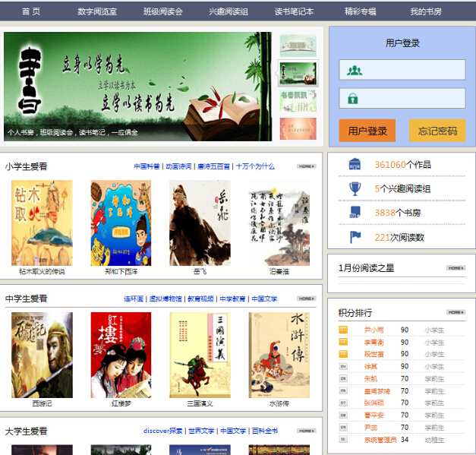This screenshot has width=476, height=455.
Task: Click the 岳飞 title below the cover
Action: pyautogui.click(x=200, y=271)
